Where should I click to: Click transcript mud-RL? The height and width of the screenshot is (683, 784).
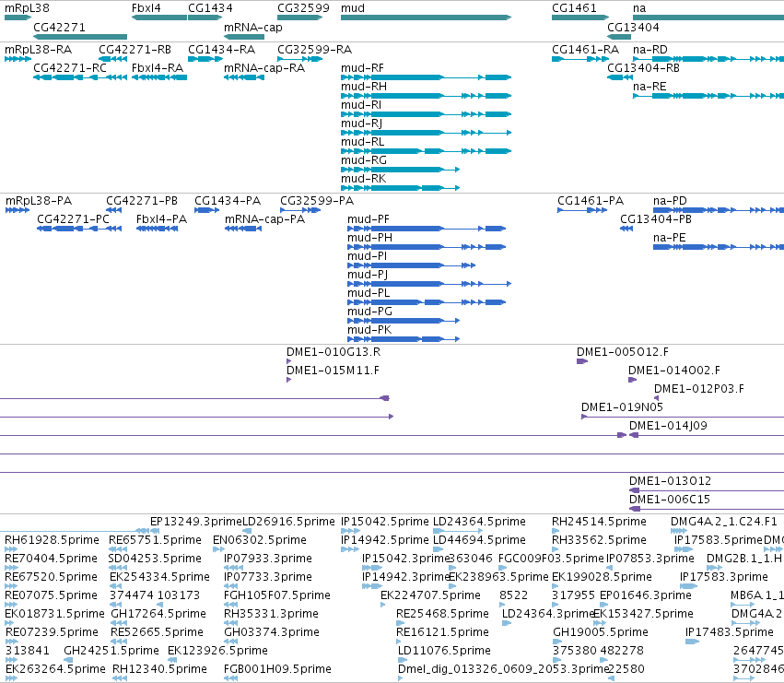coord(426,151)
